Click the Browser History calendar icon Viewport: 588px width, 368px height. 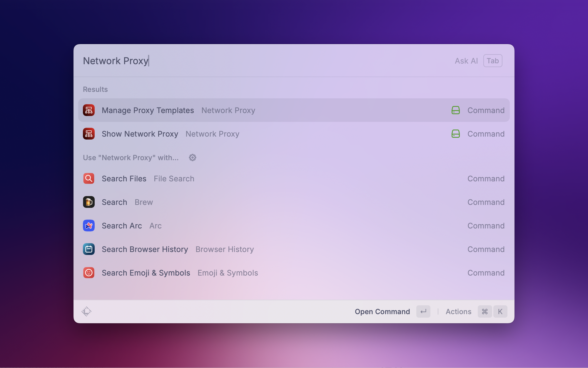point(88,249)
